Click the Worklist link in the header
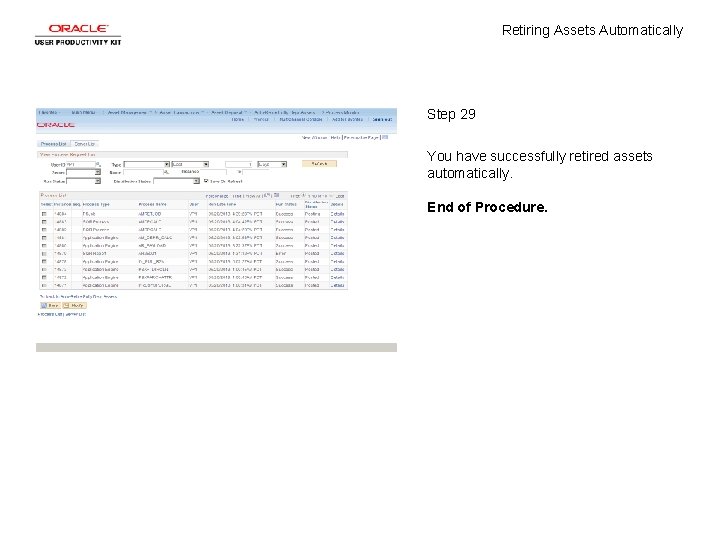The height and width of the screenshot is (540, 720). point(261,119)
